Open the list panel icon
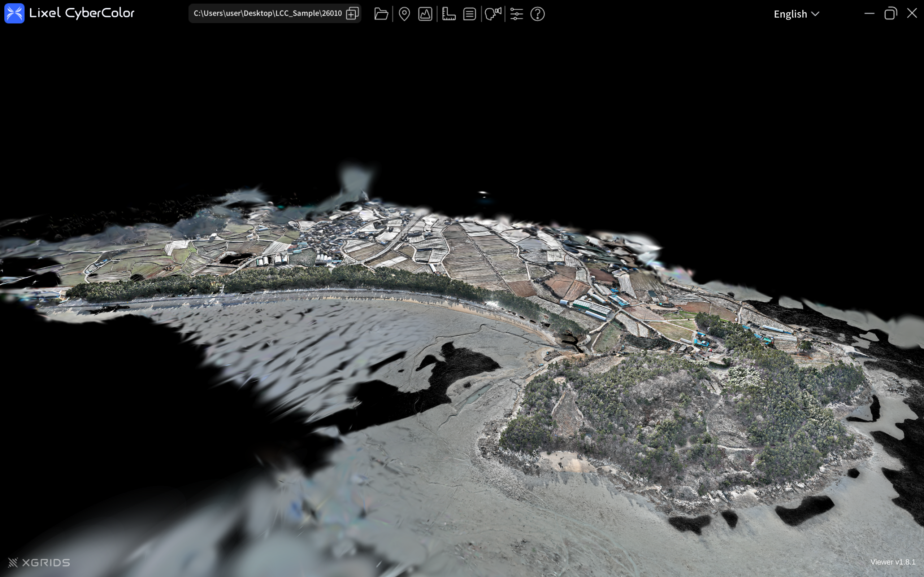 (x=469, y=14)
